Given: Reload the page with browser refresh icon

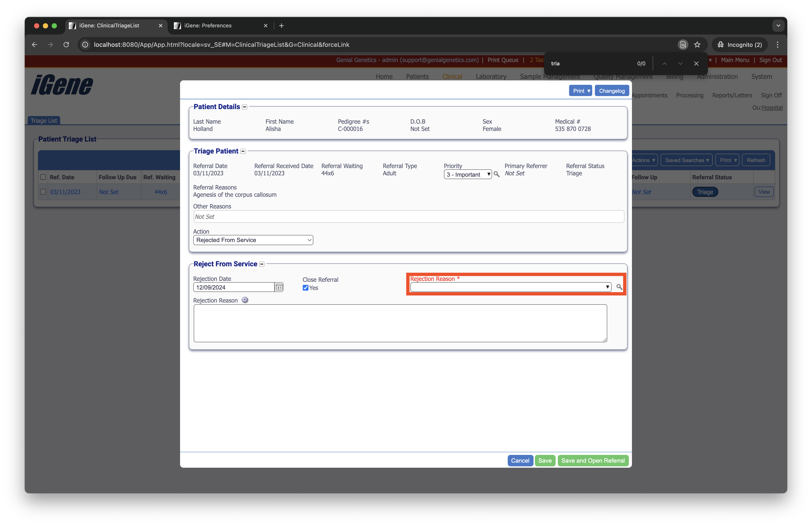Looking at the screenshot, I should tap(66, 45).
